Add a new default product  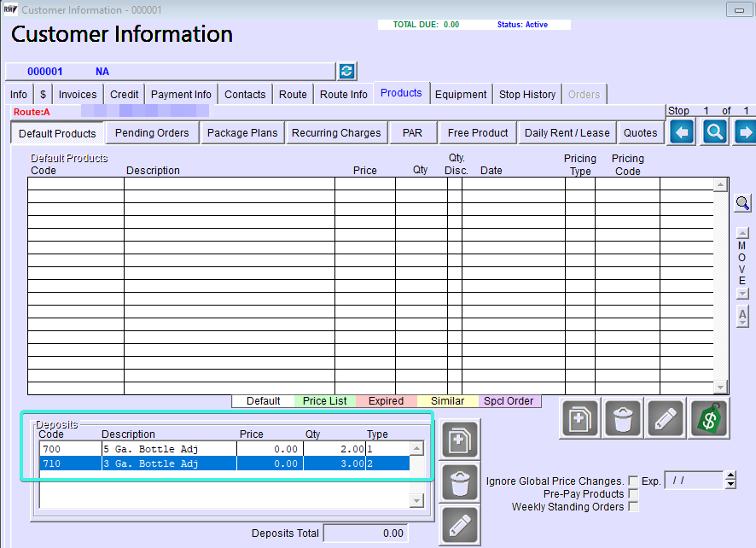pos(580,419)
